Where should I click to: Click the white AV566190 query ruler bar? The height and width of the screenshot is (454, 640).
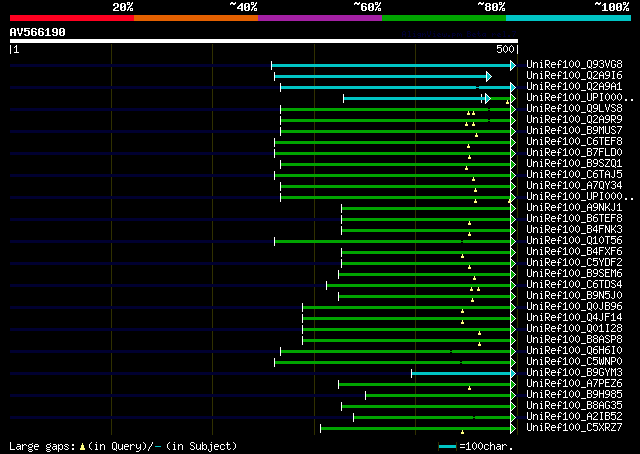pos(264,41)
